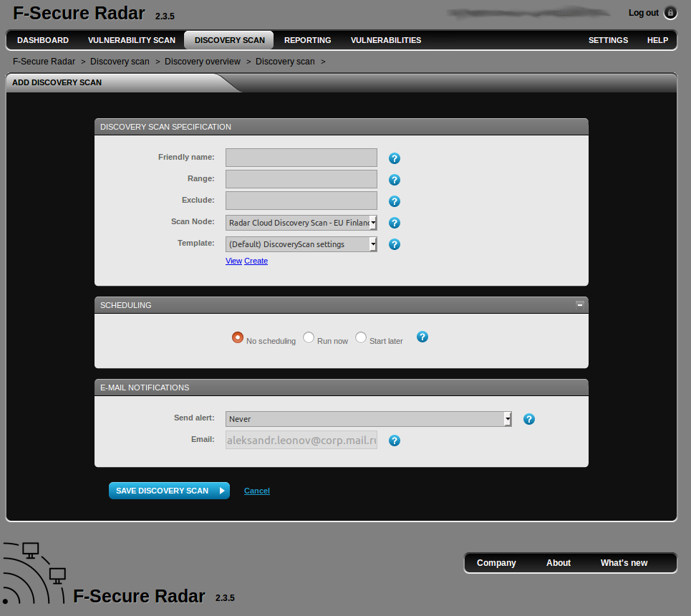The width and height of the screenshot is (691, 616).
Task: Click the E-mail Notifications section header
Action: coord(342,388)
